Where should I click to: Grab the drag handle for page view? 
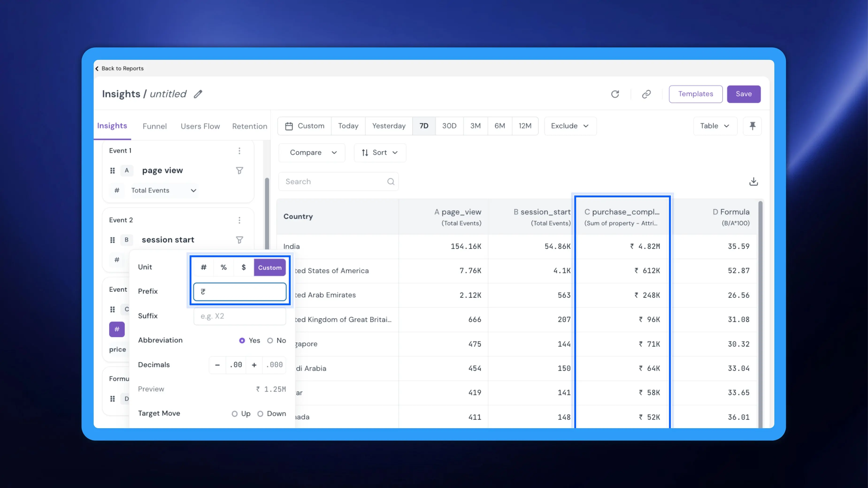pyautogui.click(x=112, y=170)
